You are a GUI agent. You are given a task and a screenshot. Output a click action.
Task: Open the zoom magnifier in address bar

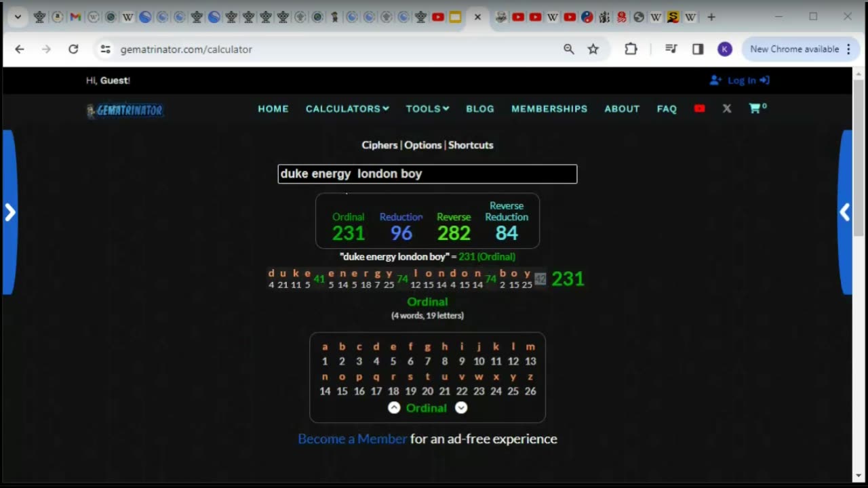click(x=569, y=49)
